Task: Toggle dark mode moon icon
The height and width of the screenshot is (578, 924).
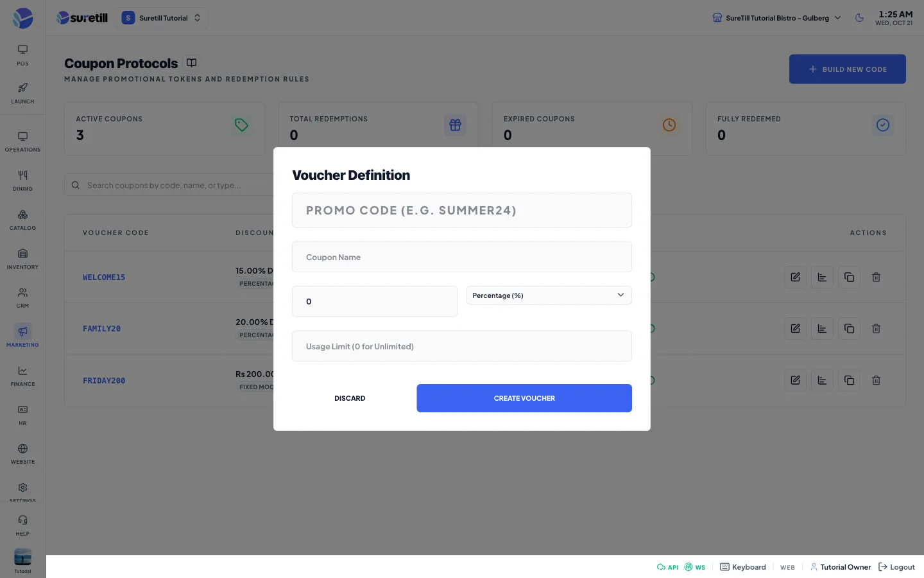Action: (859, 18)
